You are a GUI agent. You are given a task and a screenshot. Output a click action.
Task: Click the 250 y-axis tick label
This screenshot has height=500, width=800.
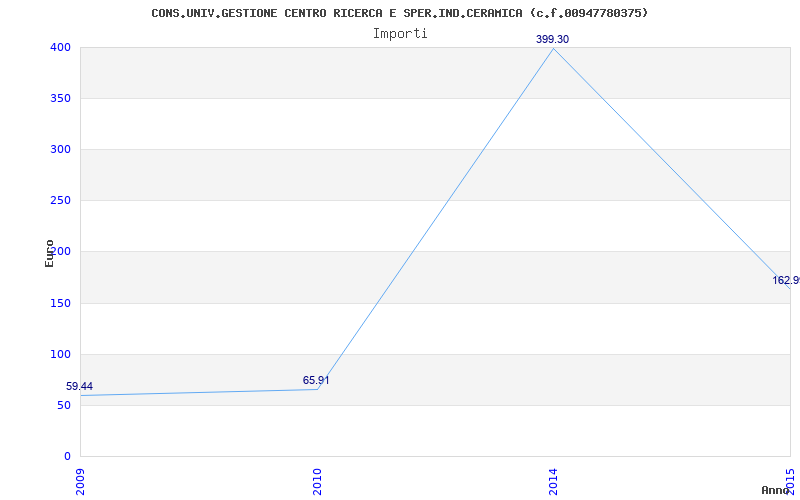pos(60,201)
